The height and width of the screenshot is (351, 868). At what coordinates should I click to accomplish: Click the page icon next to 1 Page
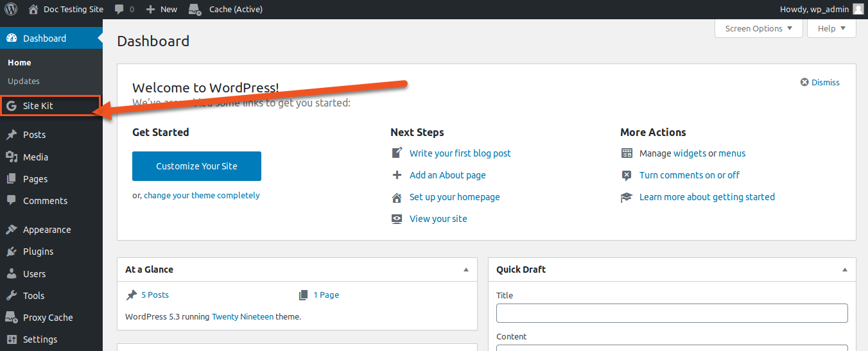tap(303, 295)
